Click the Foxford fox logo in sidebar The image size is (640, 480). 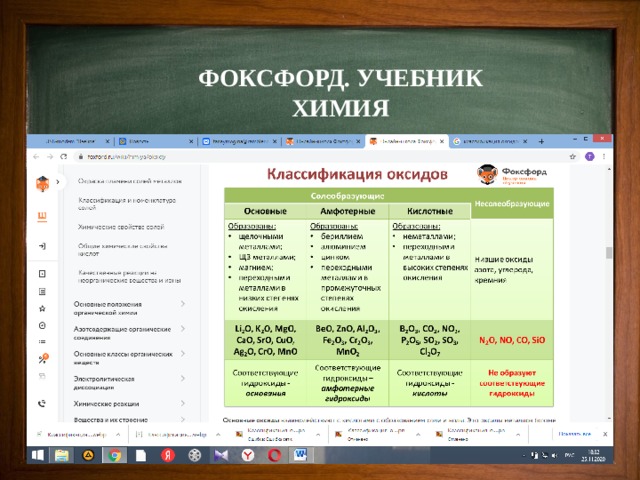(x=42, y=184)
